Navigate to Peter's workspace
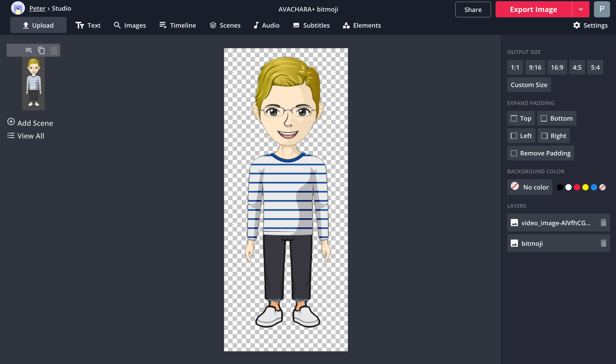 (37, 8)
